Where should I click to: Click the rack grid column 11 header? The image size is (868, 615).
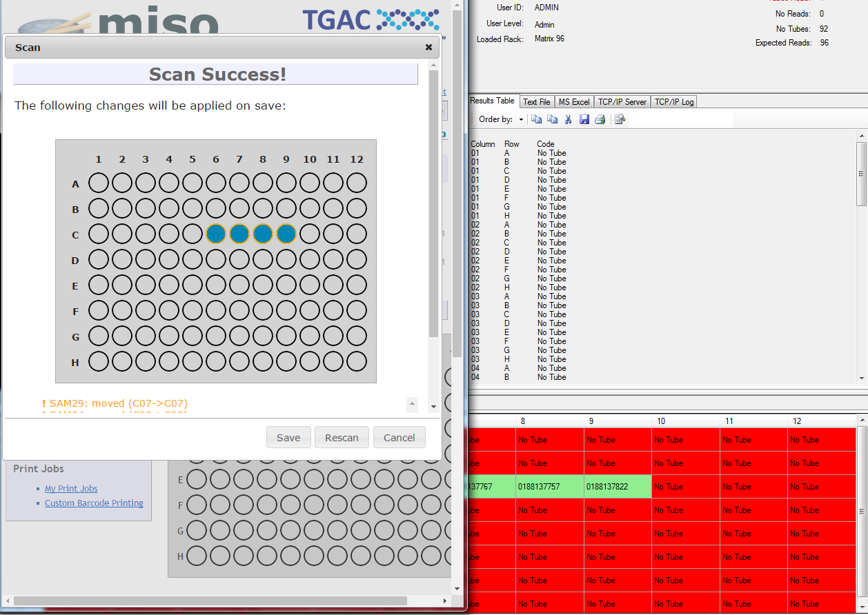click(753, 421)
